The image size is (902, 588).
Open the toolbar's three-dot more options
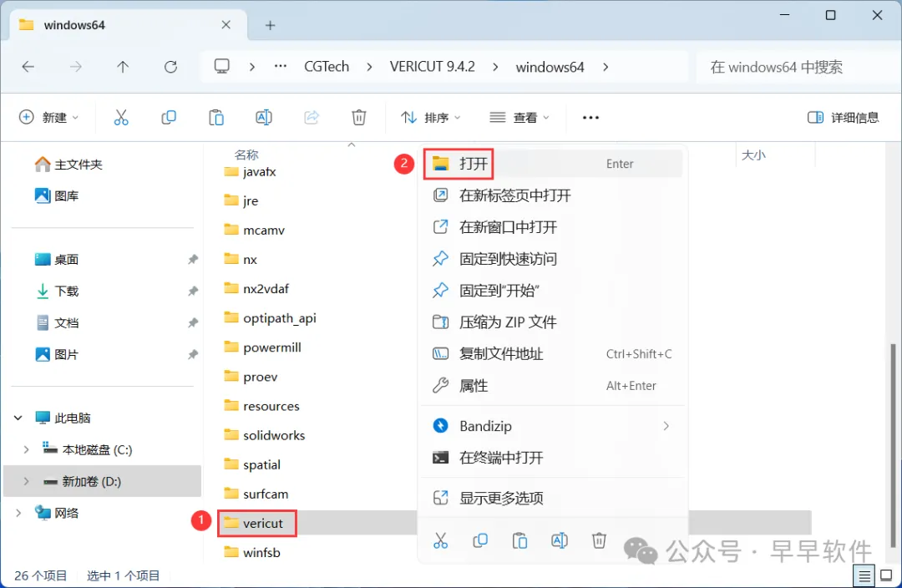coord(590,118)
